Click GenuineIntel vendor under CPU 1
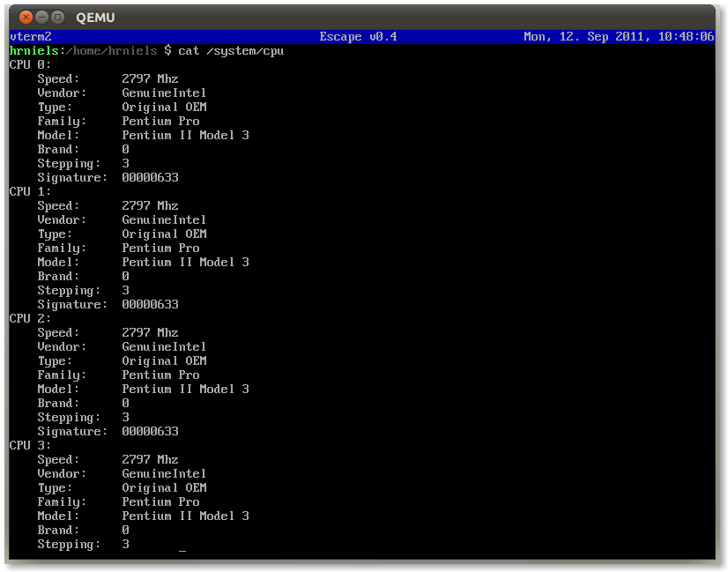Viewport: 728px width, 572px height. click(164, 219)
